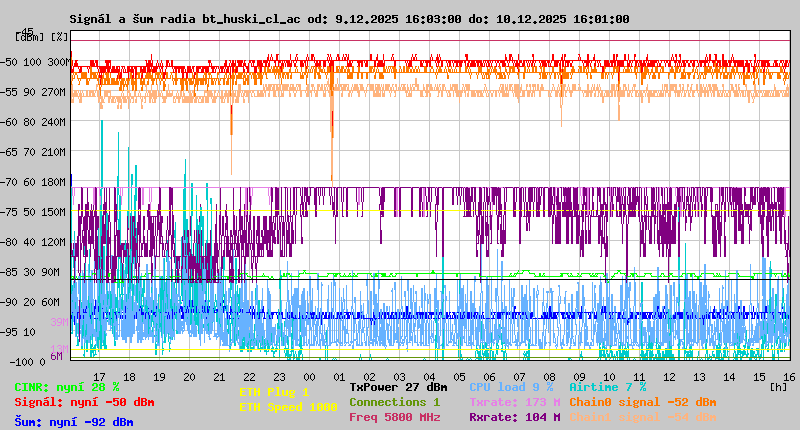The height and width of the screenshot is (430, 800).
Task: Click the ETH Plug legend label
Action: point(274,392)
